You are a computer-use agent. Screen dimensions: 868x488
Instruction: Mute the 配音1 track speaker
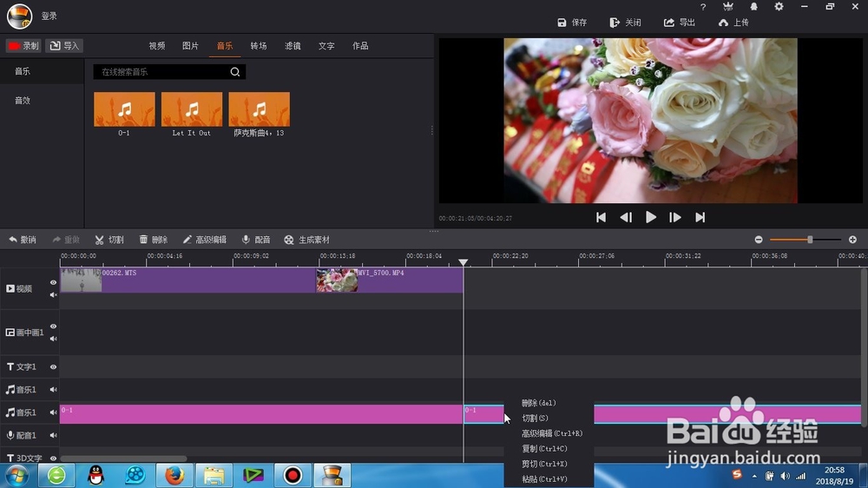click(x=53, y=435)
